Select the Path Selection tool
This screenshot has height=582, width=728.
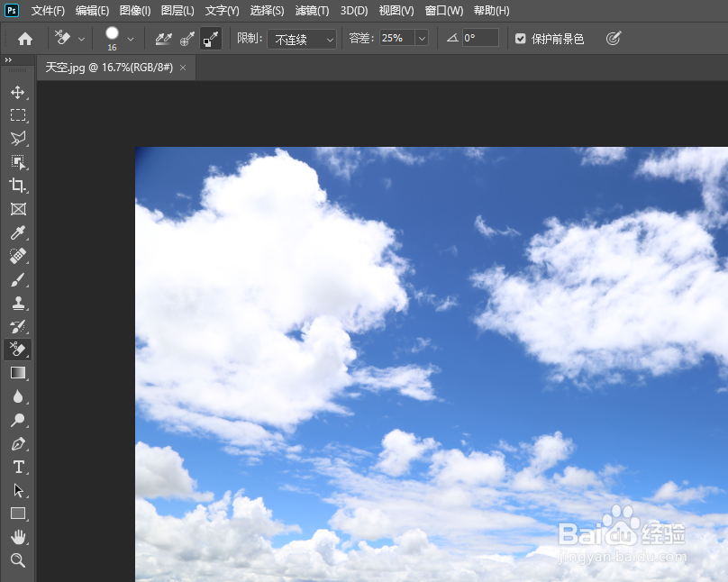(x=18, y=490)
